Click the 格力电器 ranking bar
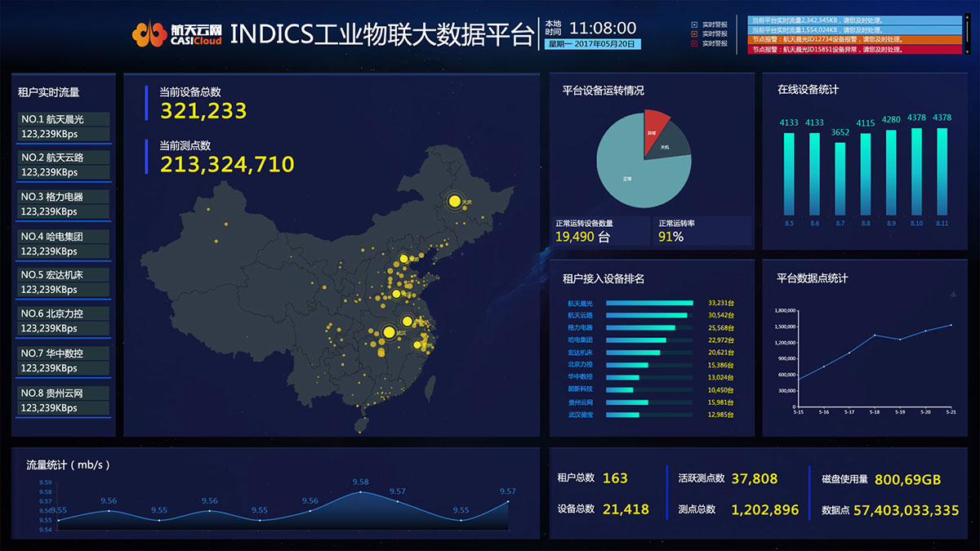 point(641,327)
